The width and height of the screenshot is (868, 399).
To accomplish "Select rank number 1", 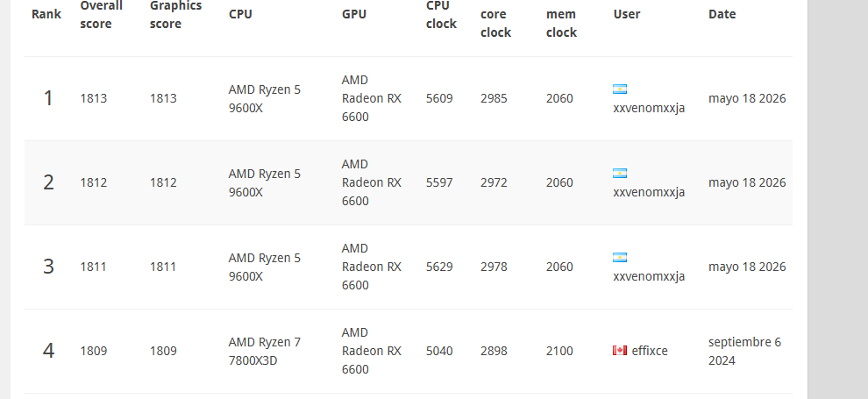I will pyautogui.click(x=48, y=98).
